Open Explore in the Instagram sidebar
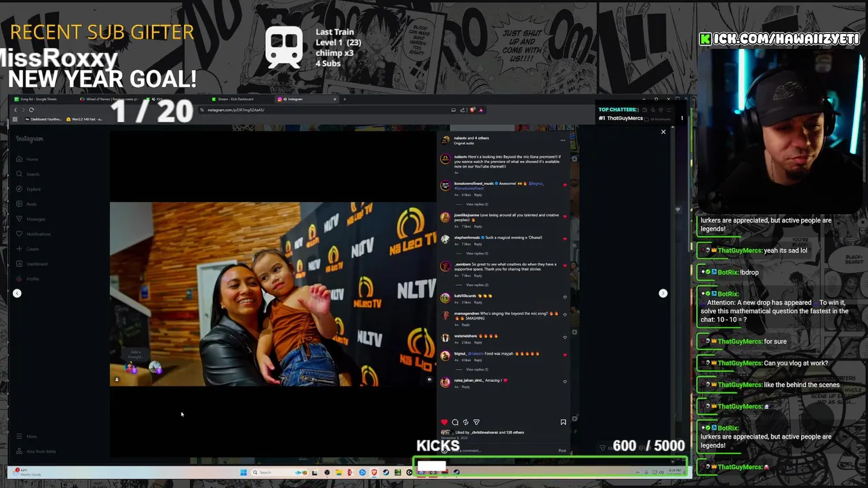 tap(28, 189)
